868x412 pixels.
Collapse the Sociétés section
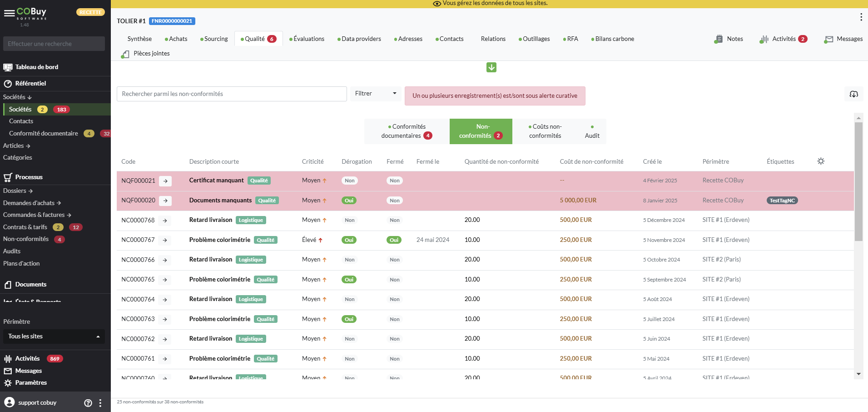tap(17, 97)
